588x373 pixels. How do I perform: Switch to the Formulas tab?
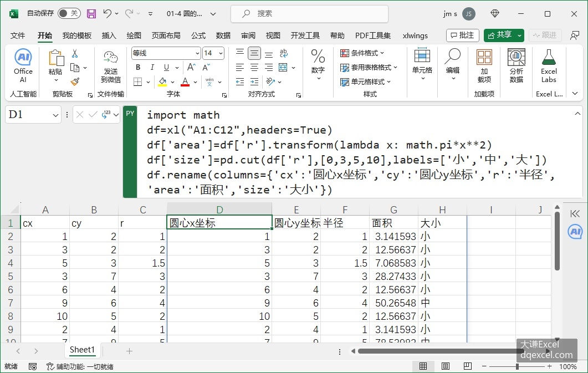point(198,35)
